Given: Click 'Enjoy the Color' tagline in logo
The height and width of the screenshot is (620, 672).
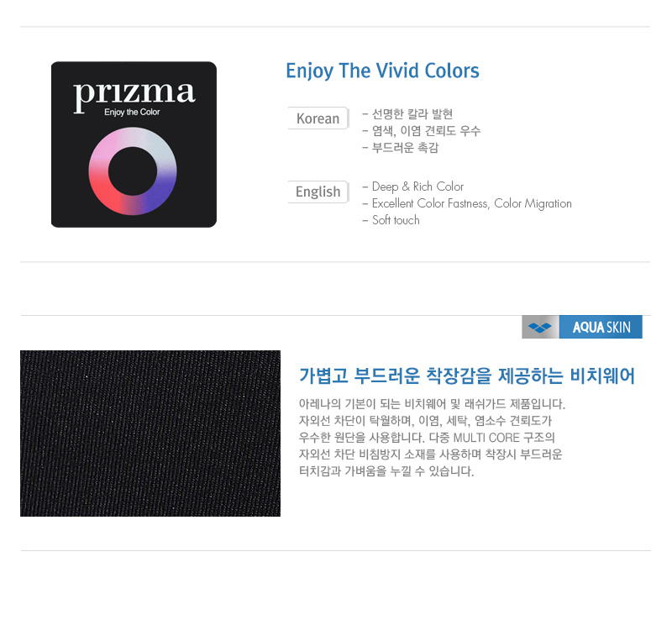Looking at the screenshot, I should (132, 113).
